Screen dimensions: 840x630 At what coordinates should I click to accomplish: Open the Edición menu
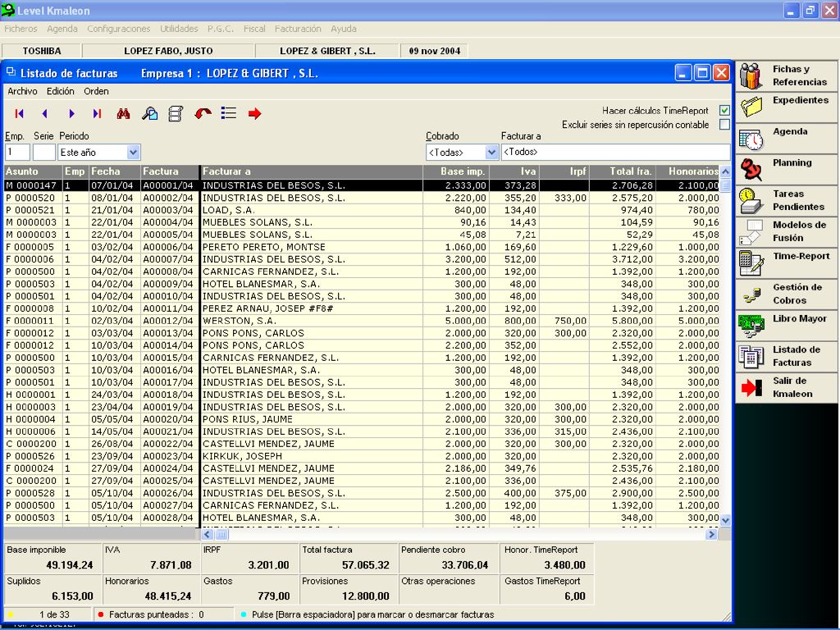[60, 91]
